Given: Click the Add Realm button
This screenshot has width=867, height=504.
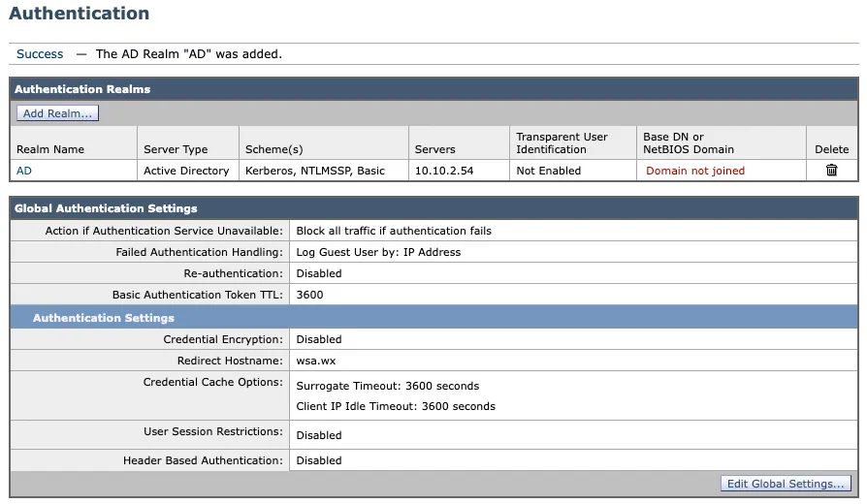Looking at the screenshot, I should [58, 113].
